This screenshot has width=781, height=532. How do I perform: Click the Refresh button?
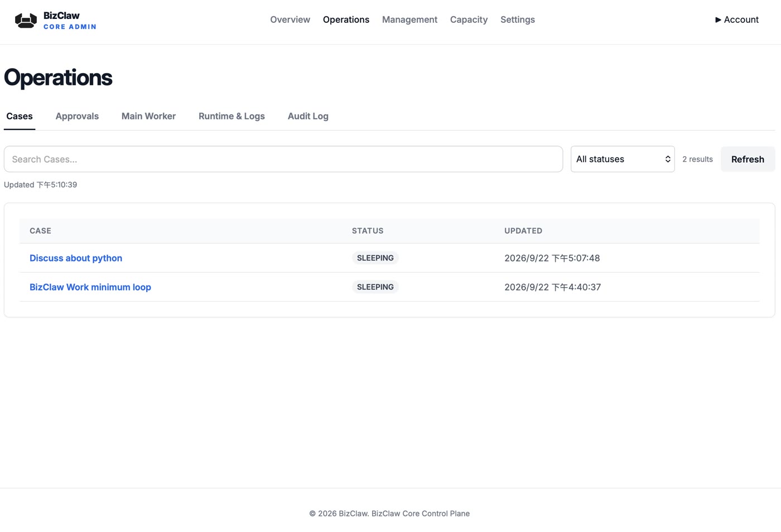point(748,159)
